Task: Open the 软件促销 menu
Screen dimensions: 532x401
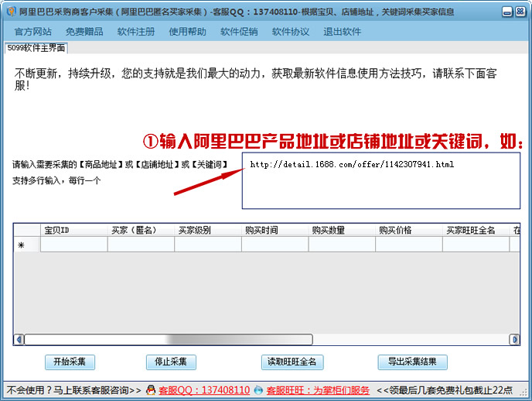Action: [239, 32]
